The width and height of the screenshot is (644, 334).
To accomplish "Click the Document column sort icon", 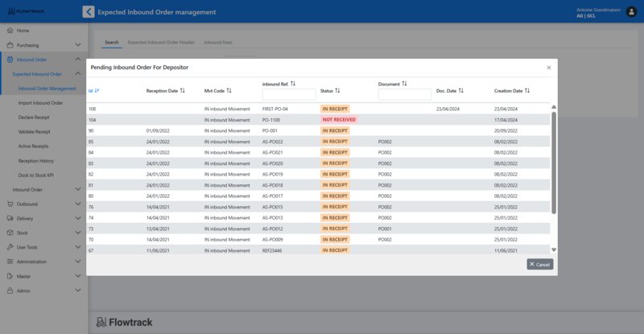I will coord(404,84).
